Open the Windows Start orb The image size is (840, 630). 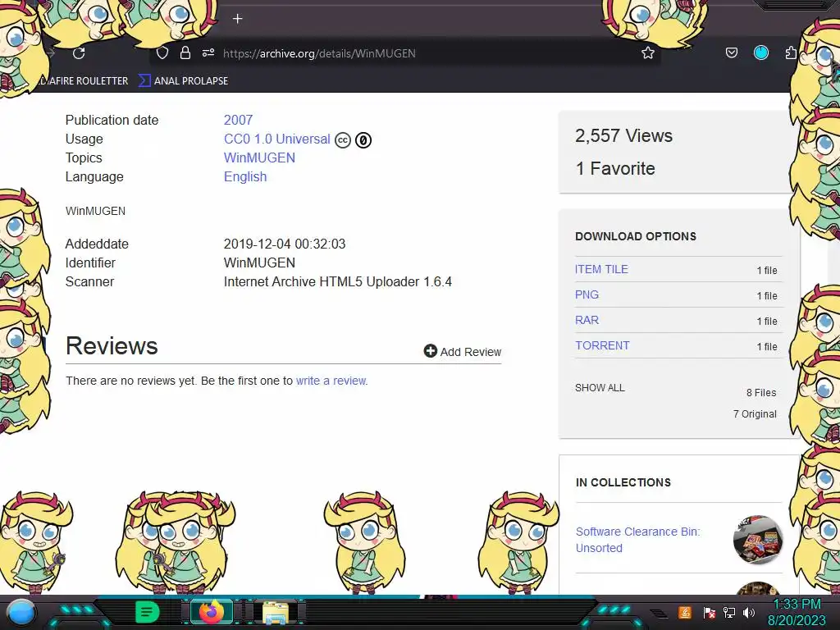tap(21, 612)
